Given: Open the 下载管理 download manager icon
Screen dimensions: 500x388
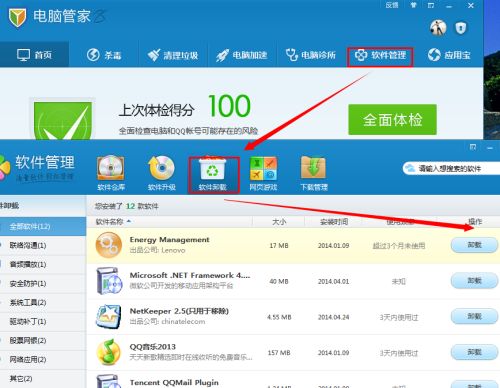Looking at the screenshot, I should (x=314, y=173).
